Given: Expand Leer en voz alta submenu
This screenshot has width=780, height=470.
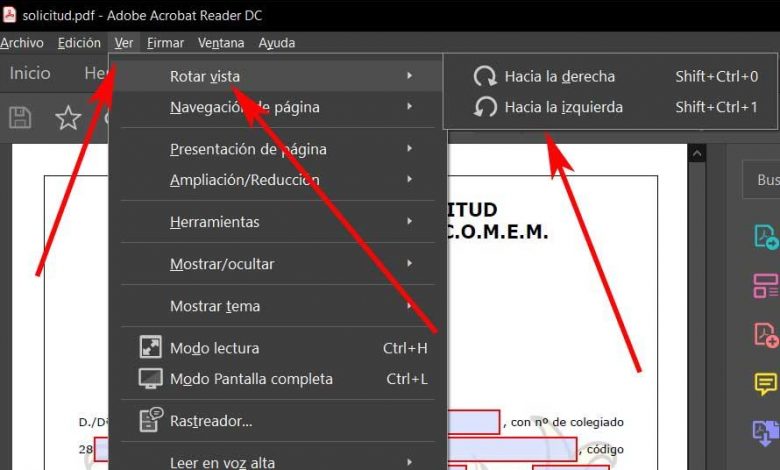Looking at the screenshot, I should (x=278, y=462).
